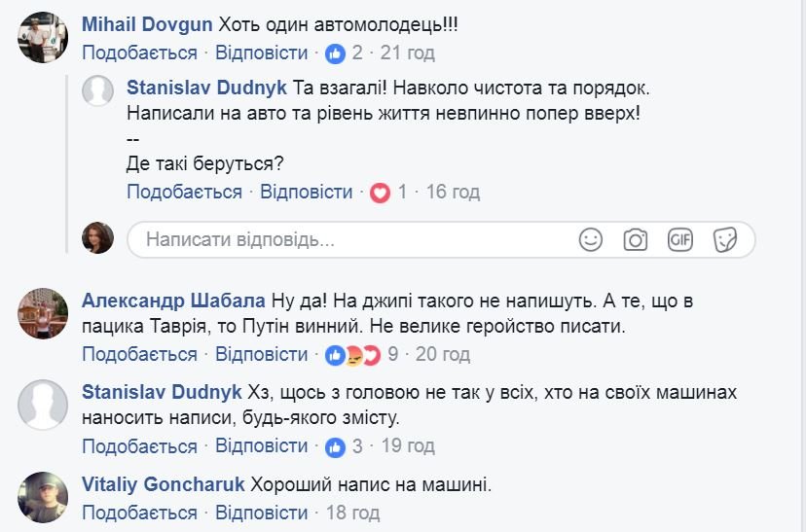Viewport: 806px width, 532px height.
Task: Reply to Vitaliy Goncharuk's comment via Відповісти
Action: click(x=261, y=513)
